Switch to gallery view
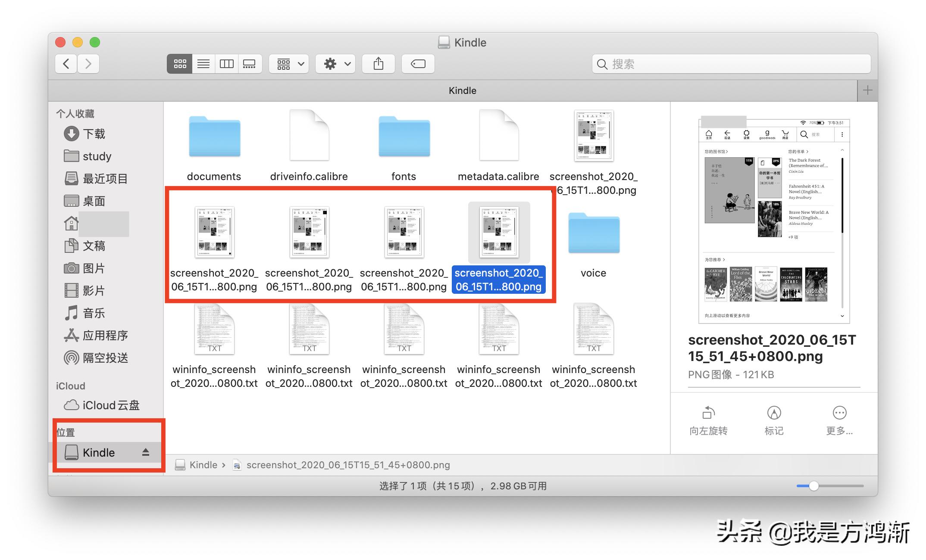The height and width of the screenshot is (560, 926). point(250,64)
